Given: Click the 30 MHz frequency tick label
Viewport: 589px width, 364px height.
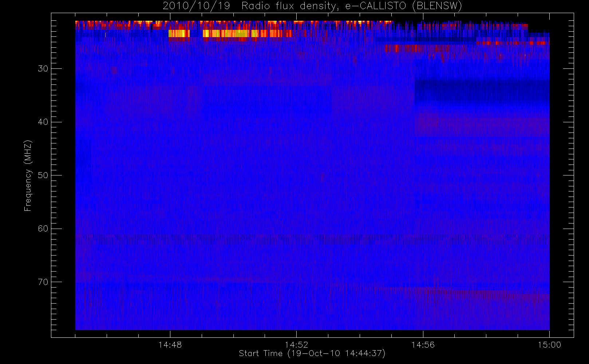Looking at the screenshot, I should tap(43, 68).
